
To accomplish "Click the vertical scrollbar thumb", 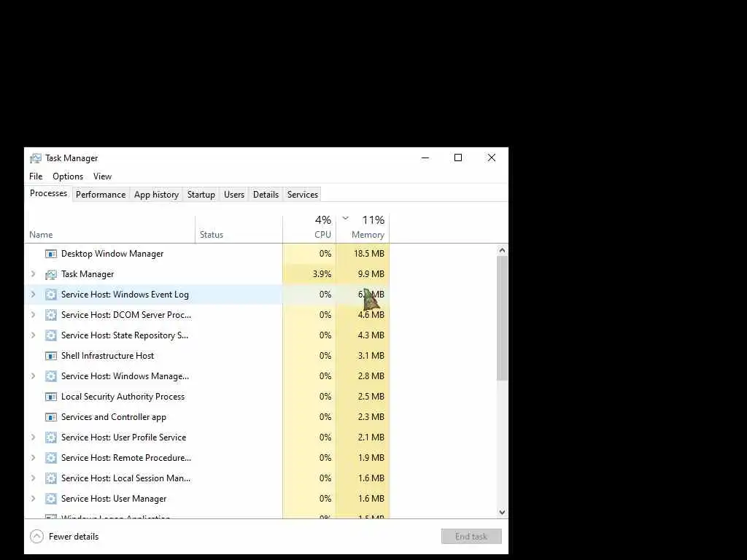I will (x=502, y=318).
